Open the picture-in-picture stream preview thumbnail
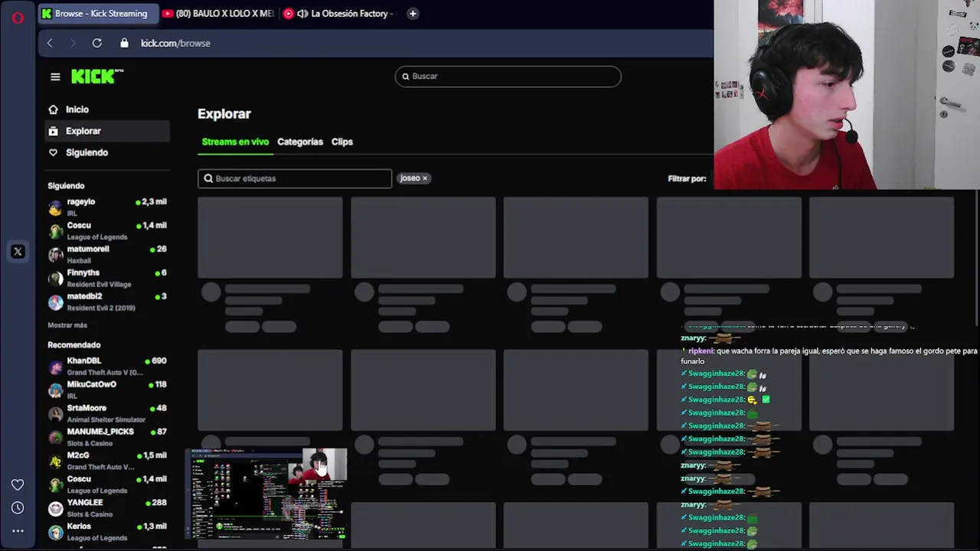This screenshot has height=551, width=980. click(x=266, y=494)
